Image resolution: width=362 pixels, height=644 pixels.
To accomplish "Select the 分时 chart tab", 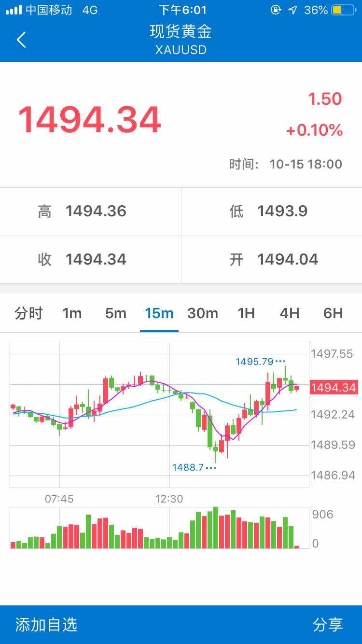I will pyautogui.click(x=28, y=313).
